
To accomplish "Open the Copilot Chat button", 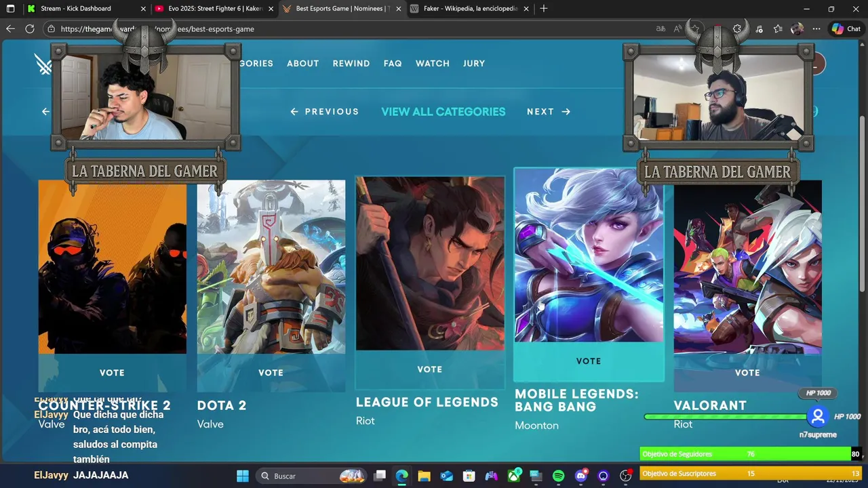I will [x=846, y=29].
